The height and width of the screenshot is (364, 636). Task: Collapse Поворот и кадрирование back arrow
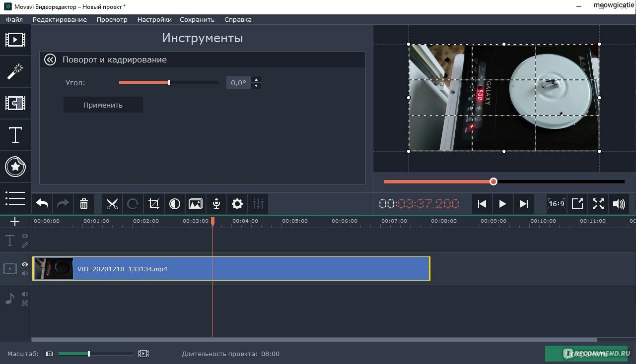pyautogui.click(x=50, y=60)
